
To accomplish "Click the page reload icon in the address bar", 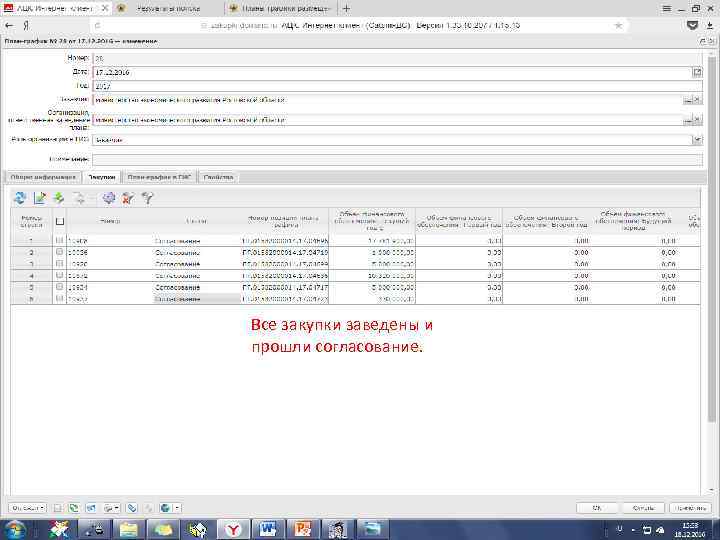I will tap(97, 26).
